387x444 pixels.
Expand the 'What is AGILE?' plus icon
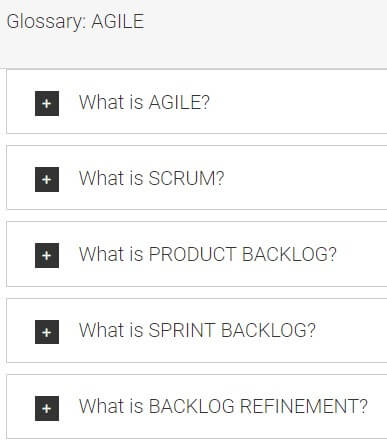point(47,103)
